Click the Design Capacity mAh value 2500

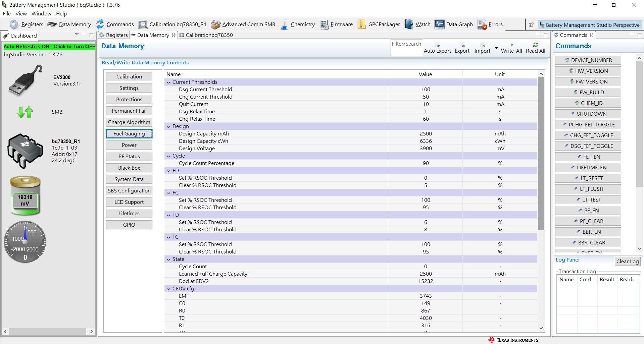click(x=426, y=134)
